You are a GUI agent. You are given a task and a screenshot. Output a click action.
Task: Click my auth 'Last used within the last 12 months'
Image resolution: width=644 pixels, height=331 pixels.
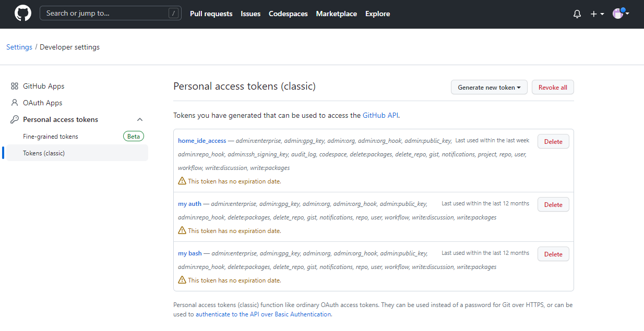[485, 203]
